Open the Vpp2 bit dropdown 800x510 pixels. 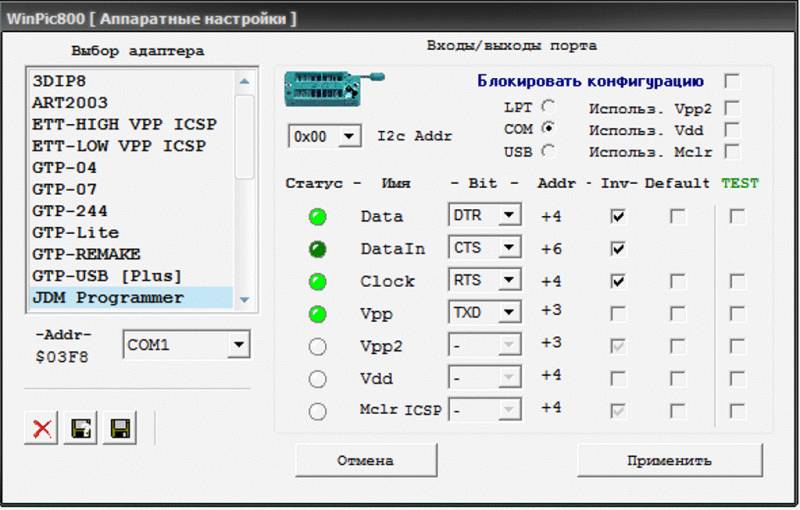[x=509, y=345]
